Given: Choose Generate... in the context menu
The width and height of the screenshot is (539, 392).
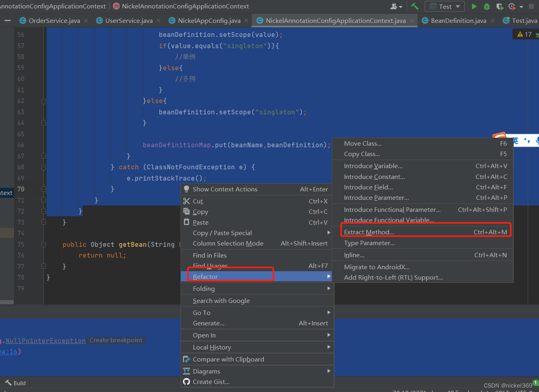Looking at the screenshot, I should pos(257,323).
